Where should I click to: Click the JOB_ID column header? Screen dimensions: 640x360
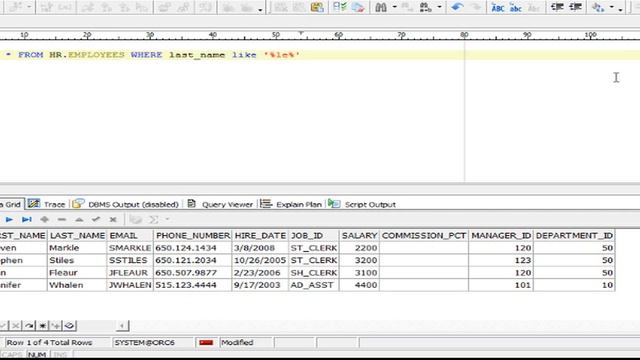(313, 236)
